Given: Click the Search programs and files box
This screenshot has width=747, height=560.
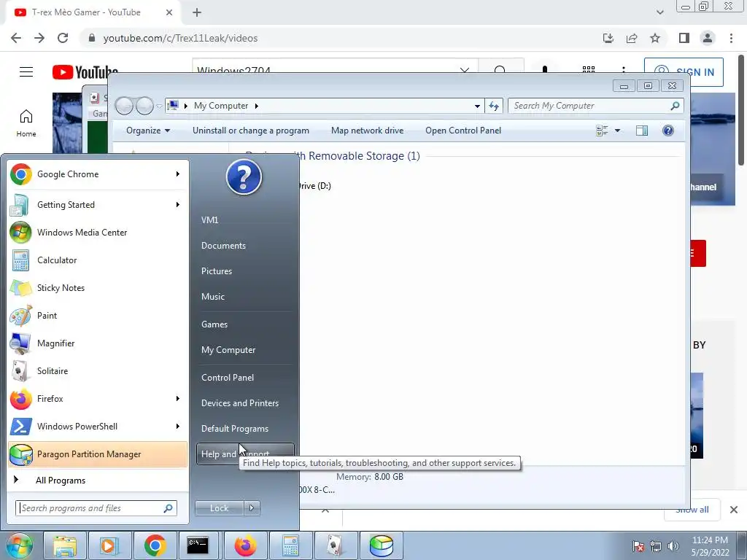Looking at the screenshot, I should tap(96, 508).
